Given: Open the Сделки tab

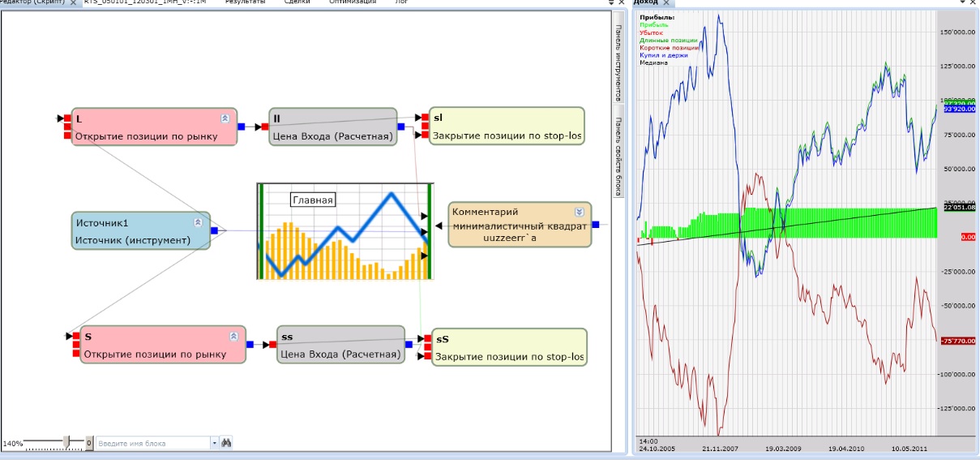Looking at the screenshot, I should (297, 2).
